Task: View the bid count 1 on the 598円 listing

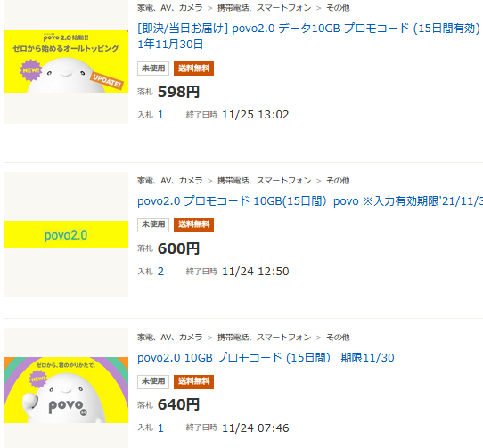Action: [x=160, y=115]
